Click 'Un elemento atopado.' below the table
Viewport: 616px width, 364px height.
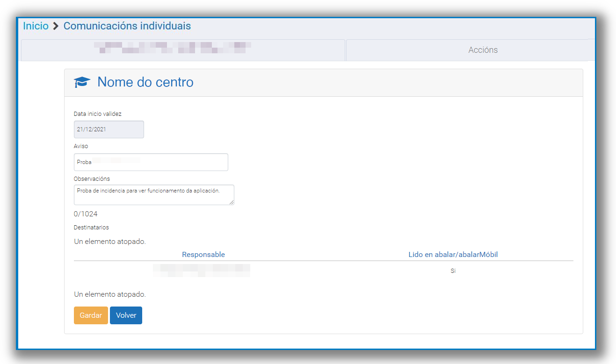(110, 294)
